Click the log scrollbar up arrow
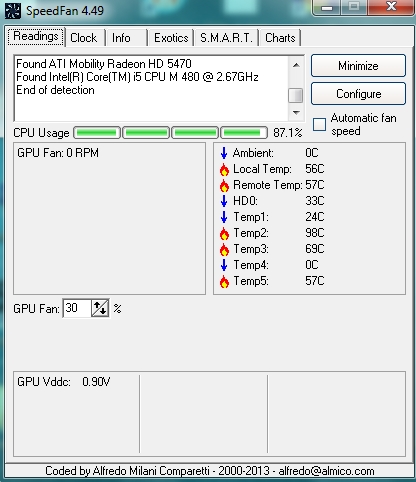The width and height of the screenshot is (416, 482). (296, 65)
